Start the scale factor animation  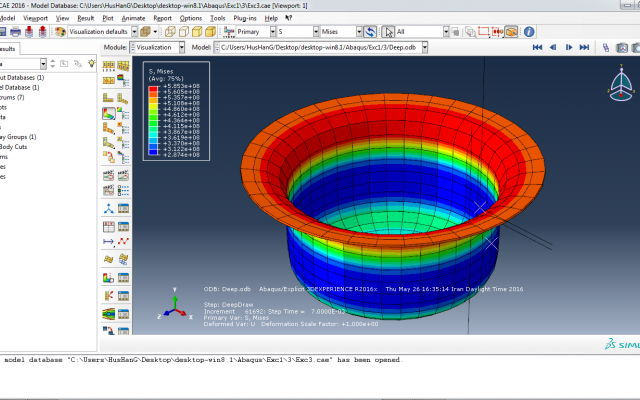(x=109, y=176)
